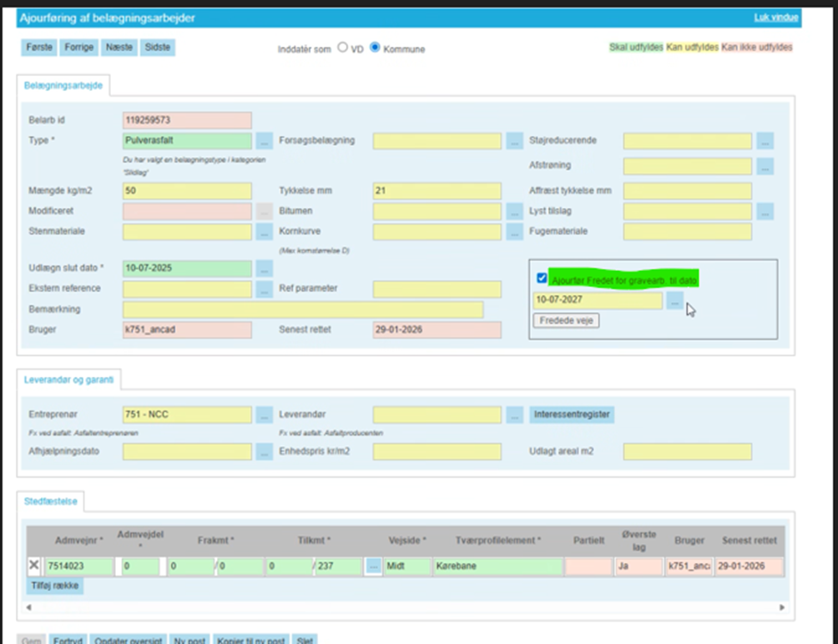Open the lookup button next to Type field

(264, 141)
